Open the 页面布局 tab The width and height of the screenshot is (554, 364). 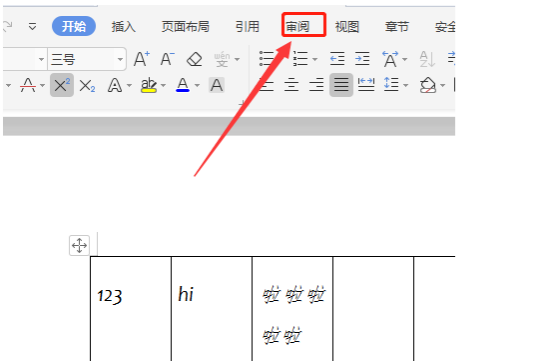pos(185,27)
